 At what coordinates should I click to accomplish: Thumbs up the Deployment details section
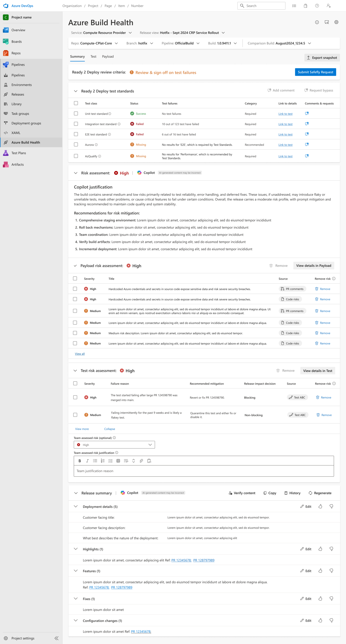click(320, 506)
